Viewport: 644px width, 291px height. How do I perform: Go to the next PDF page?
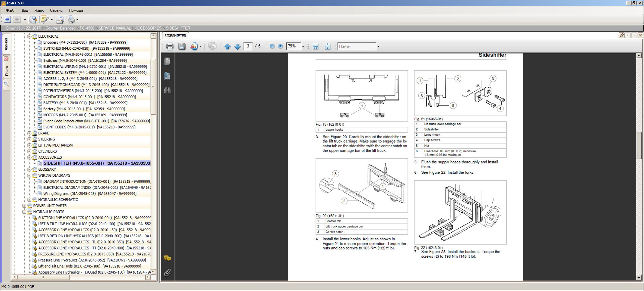tap(237, 46)
